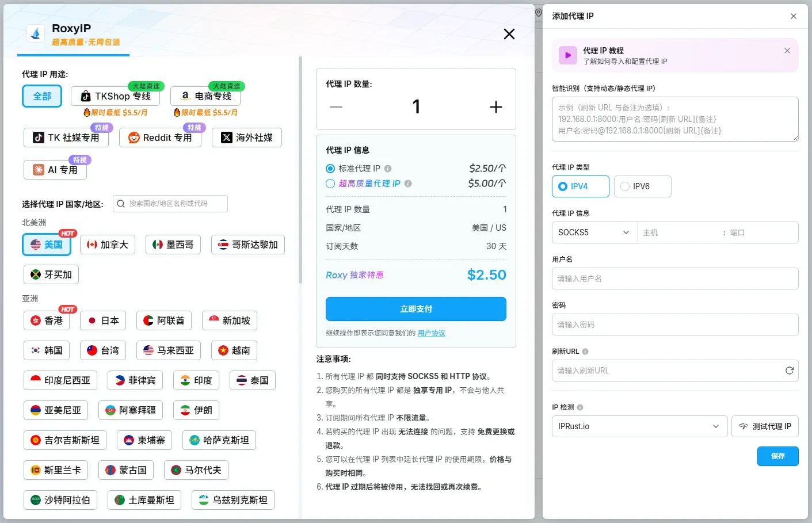Select 香港 region chip
Image resolution: width=812 pixels, height=523 pixels.
[47, 320]
